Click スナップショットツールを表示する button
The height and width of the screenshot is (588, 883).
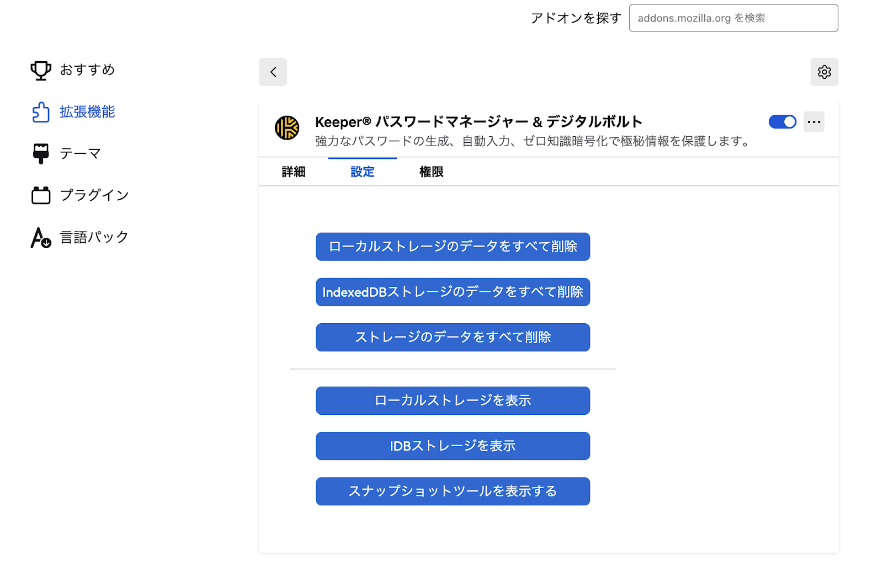[x=453, y=491]
